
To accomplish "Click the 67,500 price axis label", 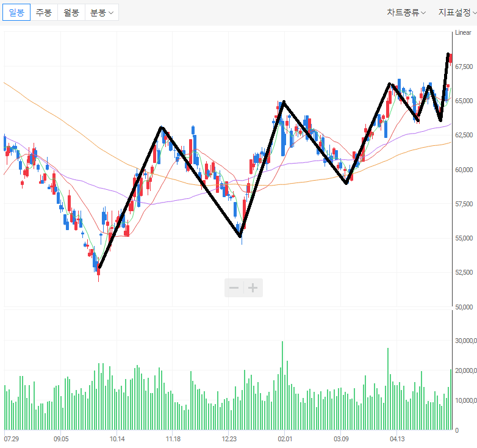I will [464, 67].
